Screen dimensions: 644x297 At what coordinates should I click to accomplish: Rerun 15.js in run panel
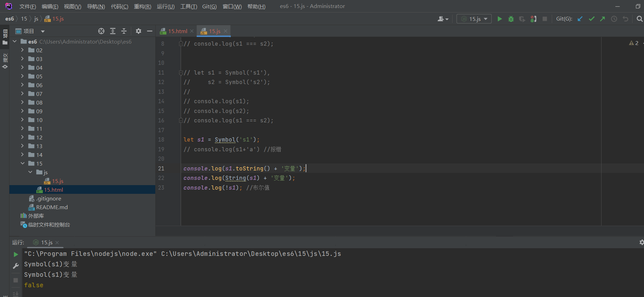pos(16,254)
